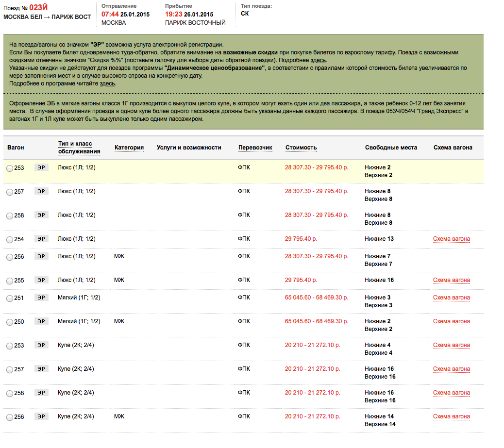Click the ЭР badge for Мягкий wagon 250
This screenshot has height=448, width=504.
(x=41, y=321)
